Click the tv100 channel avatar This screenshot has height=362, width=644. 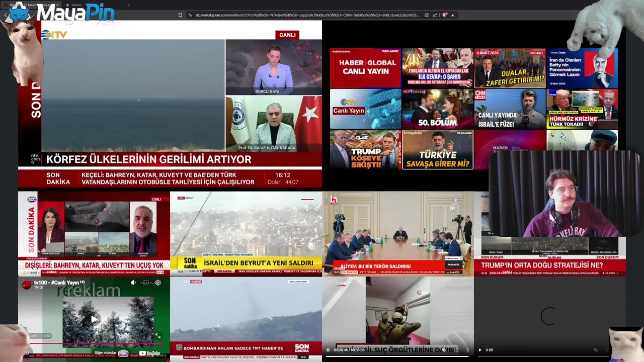[x=27, y=285]
